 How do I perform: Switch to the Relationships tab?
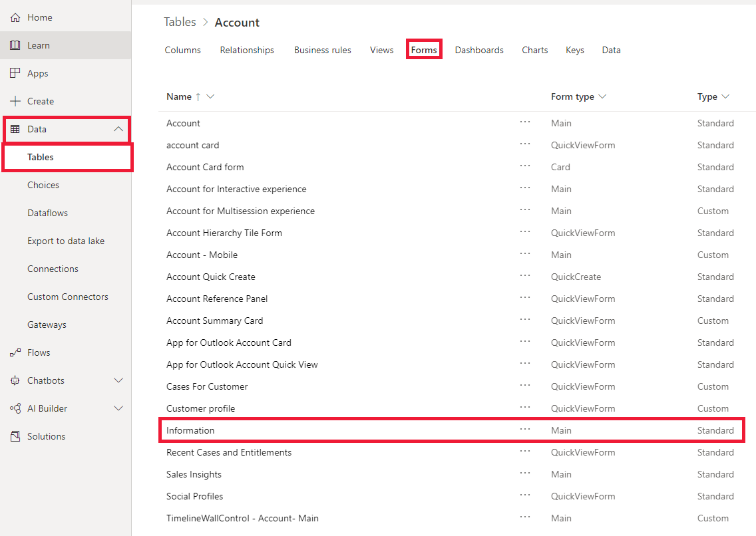coord(247,49)
